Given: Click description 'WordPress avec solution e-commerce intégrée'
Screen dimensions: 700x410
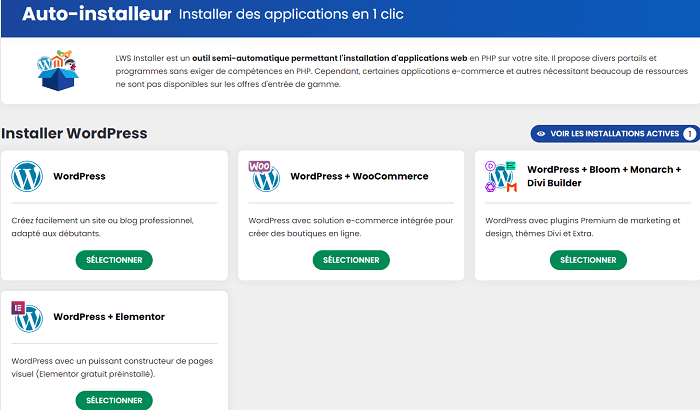Looking at the screenshot, I should click(351, 227).
